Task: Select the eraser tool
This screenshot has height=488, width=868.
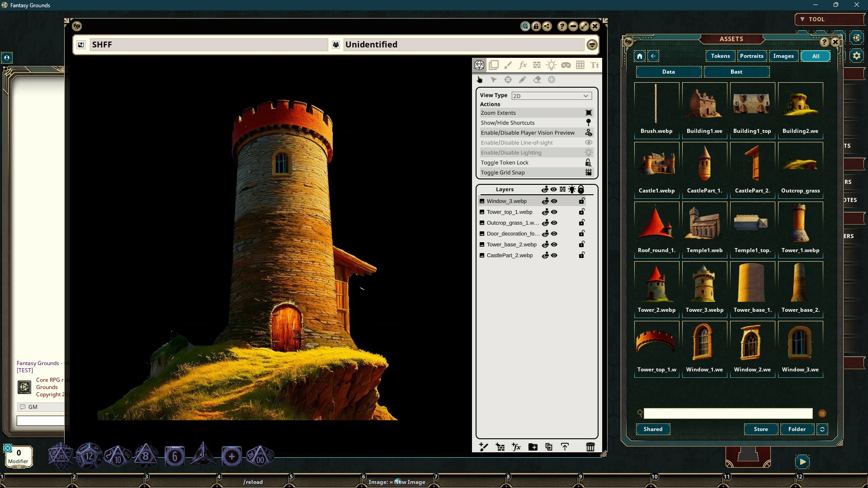Action: pyautogui.click(x=538, y=80)
